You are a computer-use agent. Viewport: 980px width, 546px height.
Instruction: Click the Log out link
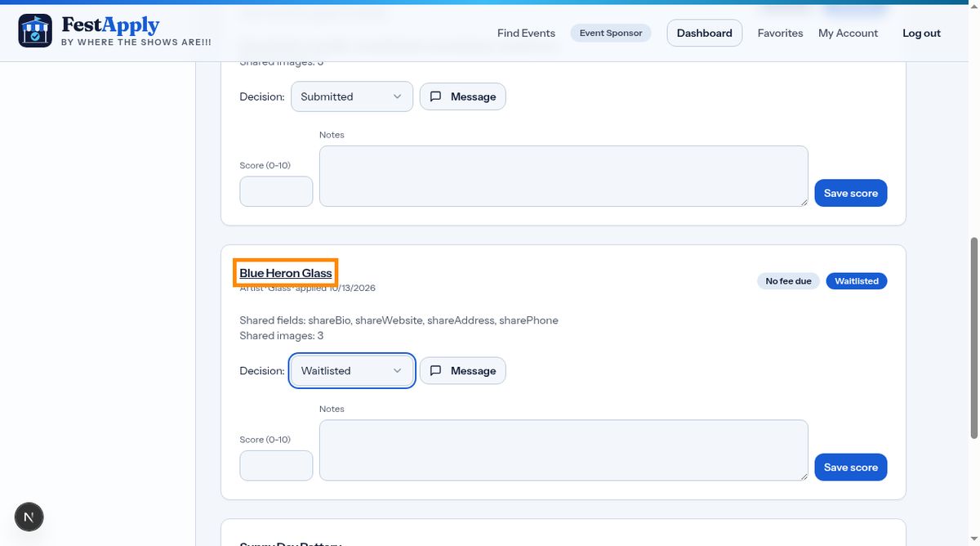(x=921, y=33)
